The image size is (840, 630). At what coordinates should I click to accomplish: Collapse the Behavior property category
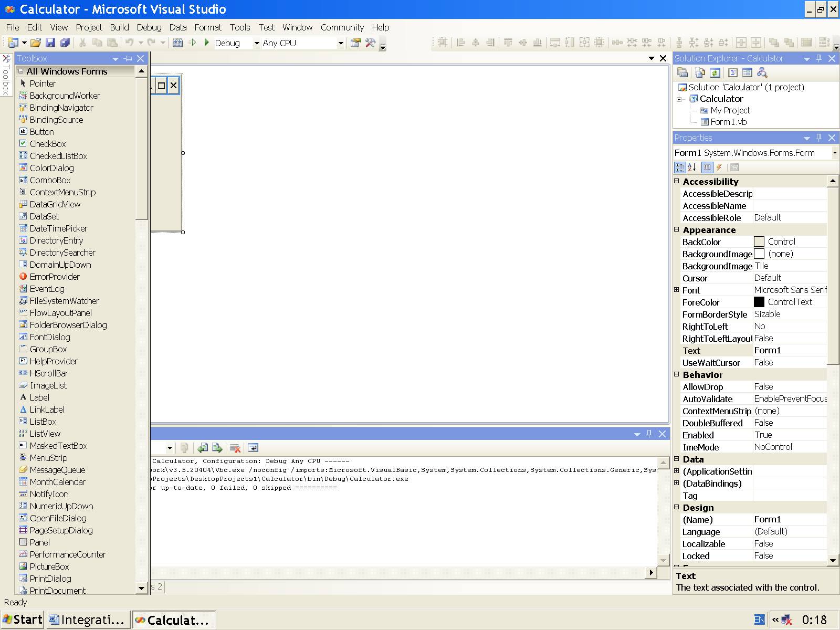(x=677, y=374)
